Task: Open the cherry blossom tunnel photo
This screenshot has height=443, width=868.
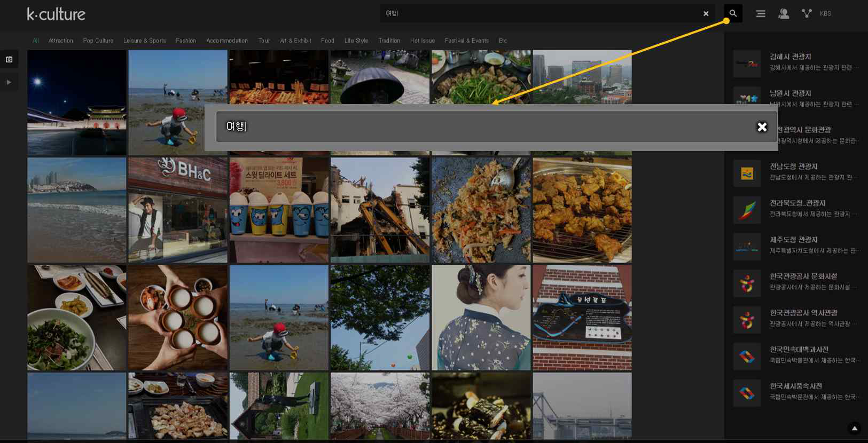Action: point(380,406)
